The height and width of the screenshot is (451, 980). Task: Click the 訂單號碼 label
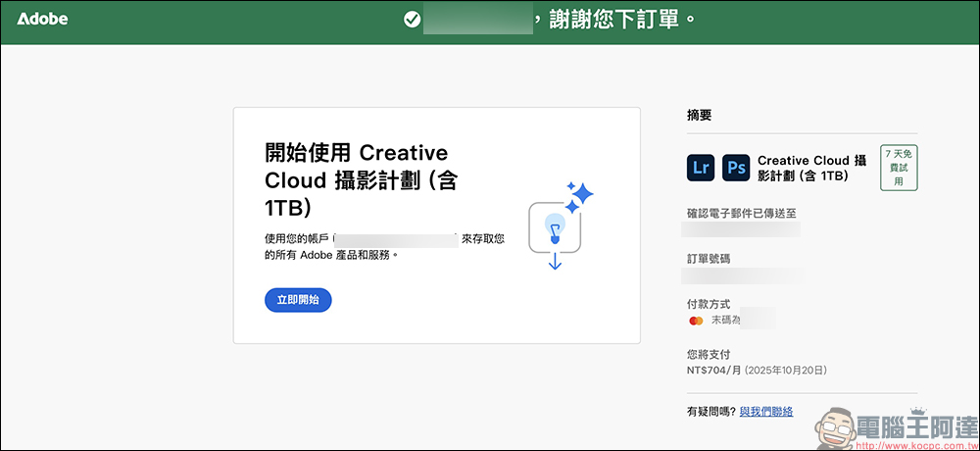(x=709, y=259)
